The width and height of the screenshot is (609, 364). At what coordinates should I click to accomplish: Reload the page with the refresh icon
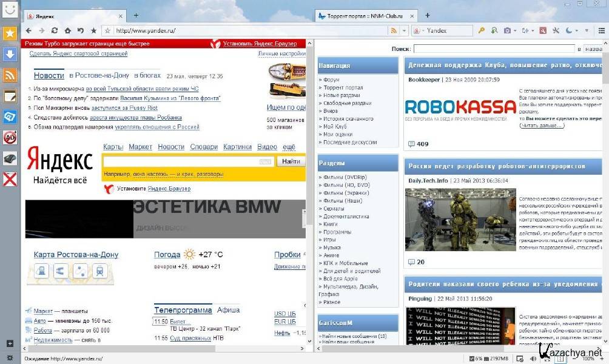[x=55, y=30]
